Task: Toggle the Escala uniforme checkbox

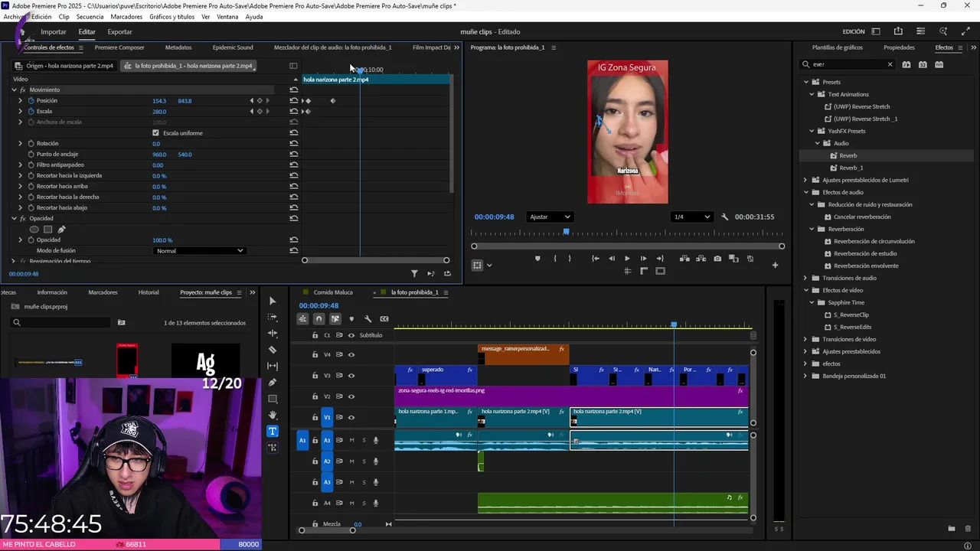Action: [x=156, y=133]
